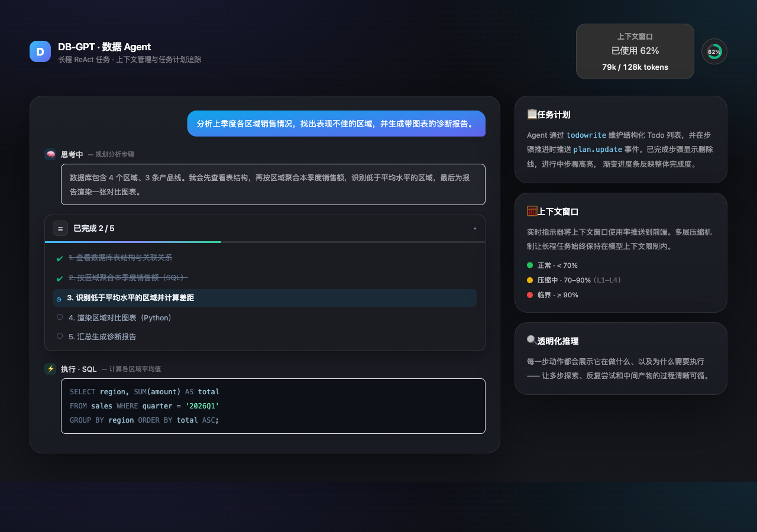Click the lightning icon next to 执行 · SQL
Image resolution: width=757 pixels, height=532 pixels.
tap(50, 369)
